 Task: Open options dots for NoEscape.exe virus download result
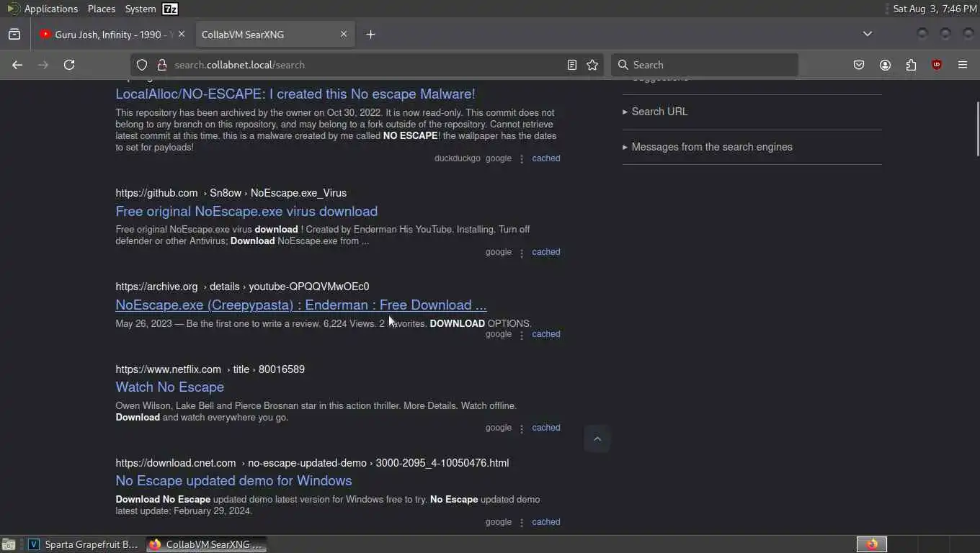coord(522,253)
